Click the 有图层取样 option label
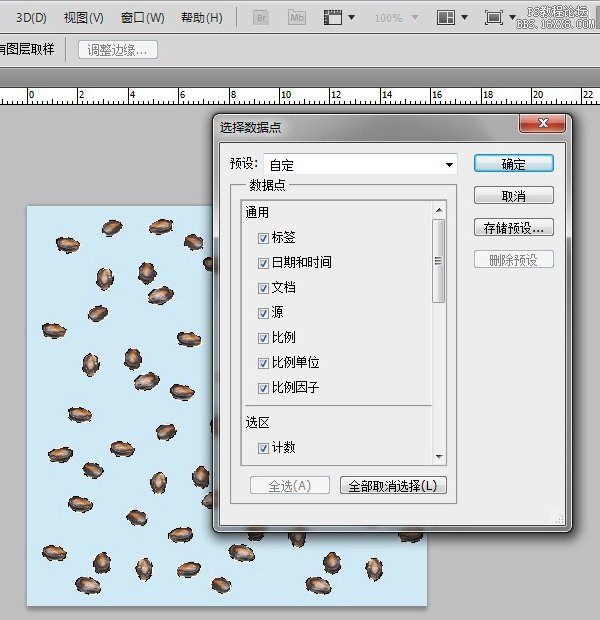Viewport: 600px width, 620px height. [26, 49]
